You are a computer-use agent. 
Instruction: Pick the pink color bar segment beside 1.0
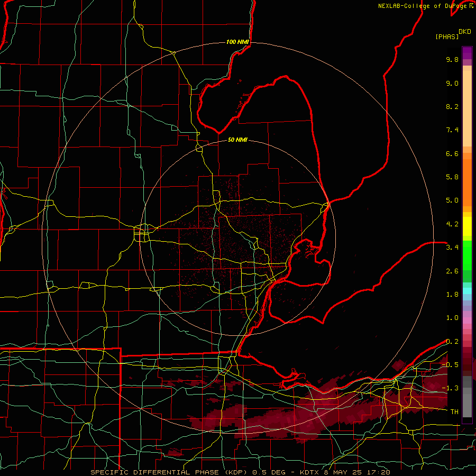467,320
